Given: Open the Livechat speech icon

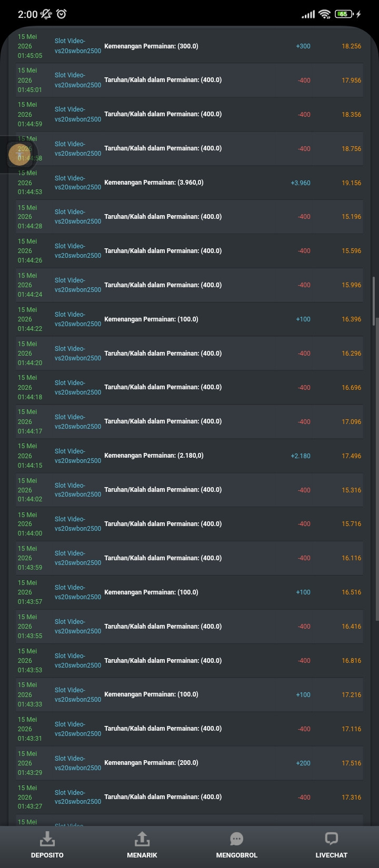Looking at the screenshot, I should pos(331,839).
